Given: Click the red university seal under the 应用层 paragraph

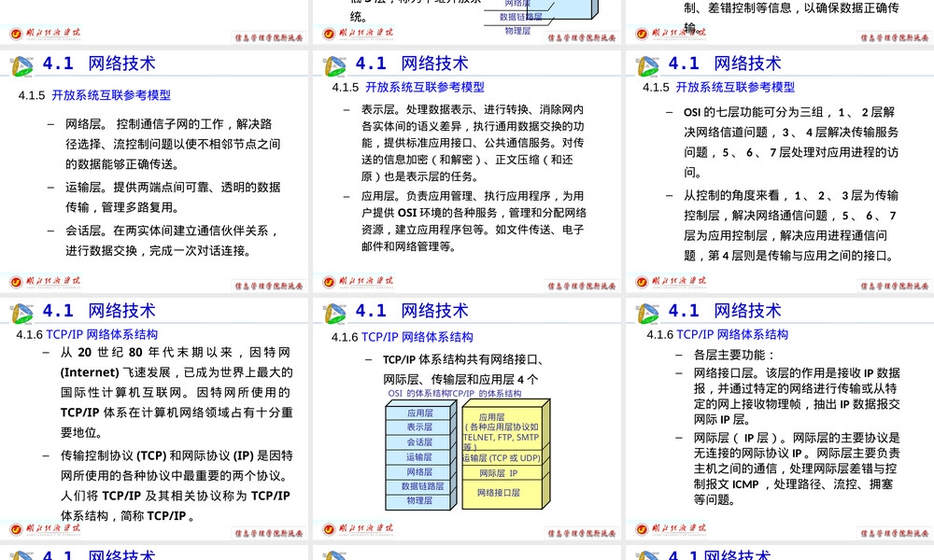Looking at the screenshot, I should (x=329, y=282).
